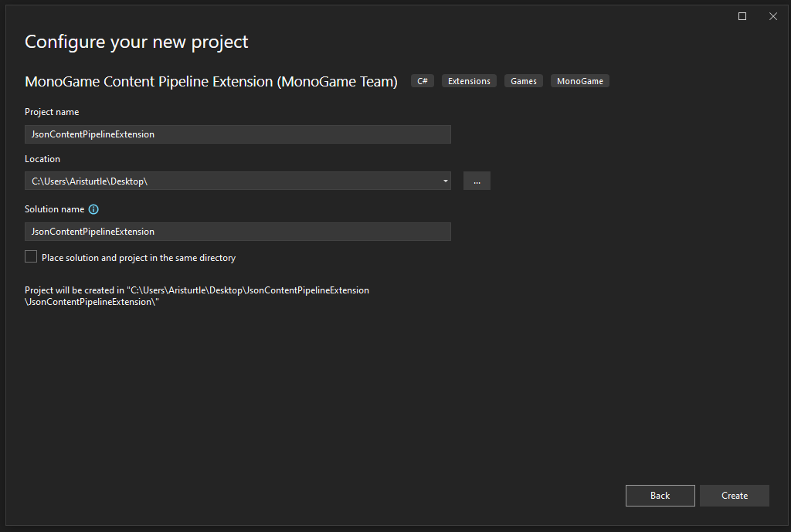Enable Place solution and project in same directory
Viewport: 791px width, 532px height.
(x=31, y=256)
